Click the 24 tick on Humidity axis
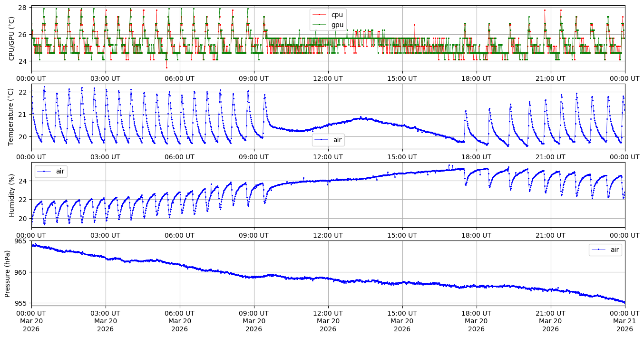The image size is (644, 337). (24, 181)
